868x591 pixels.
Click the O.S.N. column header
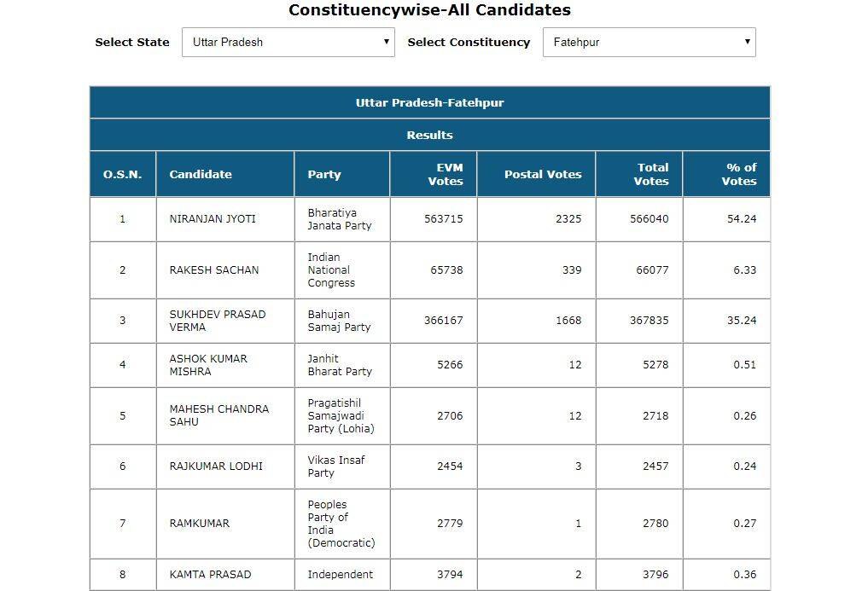(x=122, y=174)
